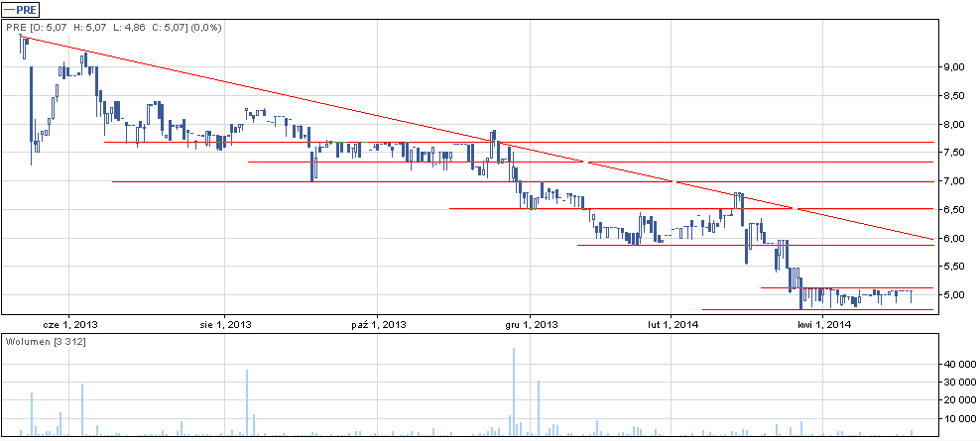Click the kwi 1, 2014 date label

pos(823,325)
